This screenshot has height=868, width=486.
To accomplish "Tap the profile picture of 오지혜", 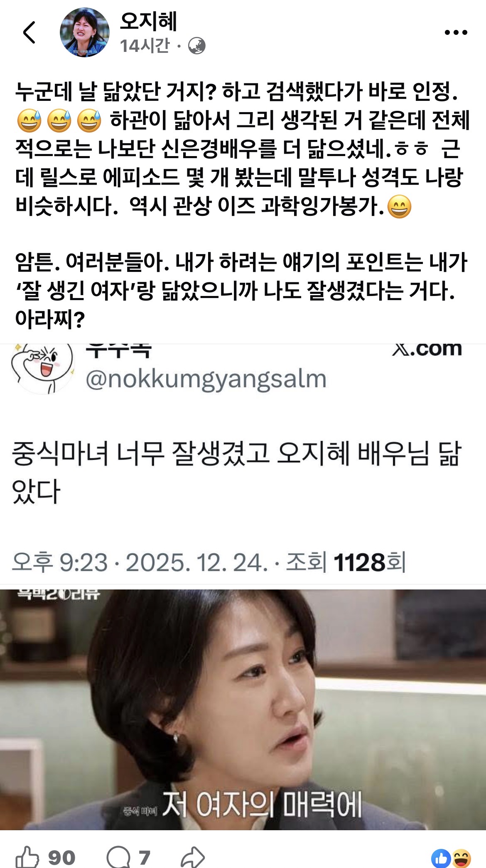I will [x=85, y=32].
